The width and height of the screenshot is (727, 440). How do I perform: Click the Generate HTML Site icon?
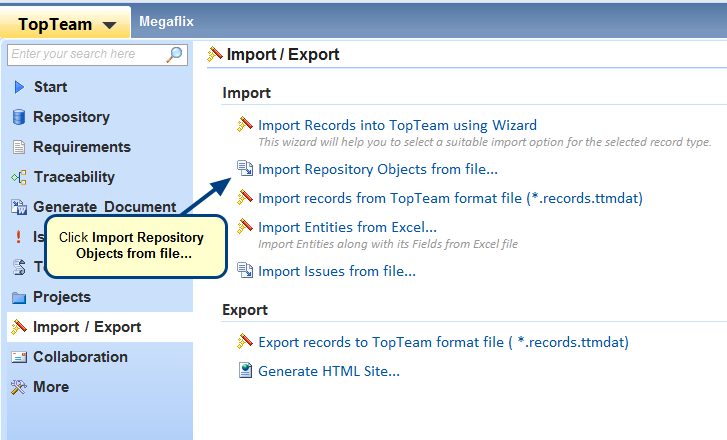pyautogui.click(x=245, y=371)
